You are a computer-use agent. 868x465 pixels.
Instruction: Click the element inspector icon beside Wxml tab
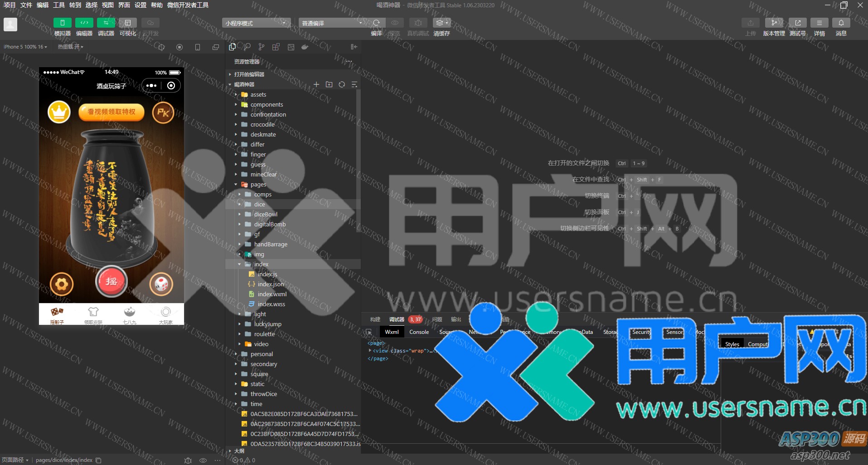point(369,332)
